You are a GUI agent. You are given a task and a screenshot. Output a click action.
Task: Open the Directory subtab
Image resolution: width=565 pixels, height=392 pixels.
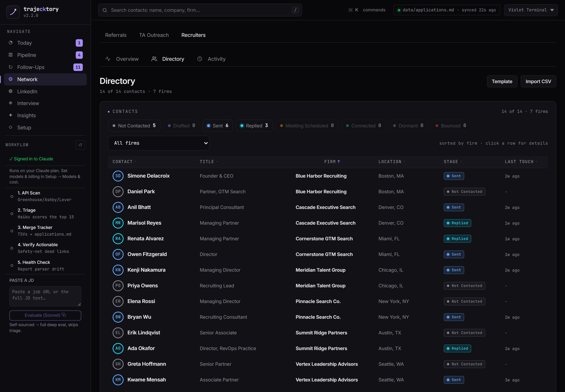point(168,59)
